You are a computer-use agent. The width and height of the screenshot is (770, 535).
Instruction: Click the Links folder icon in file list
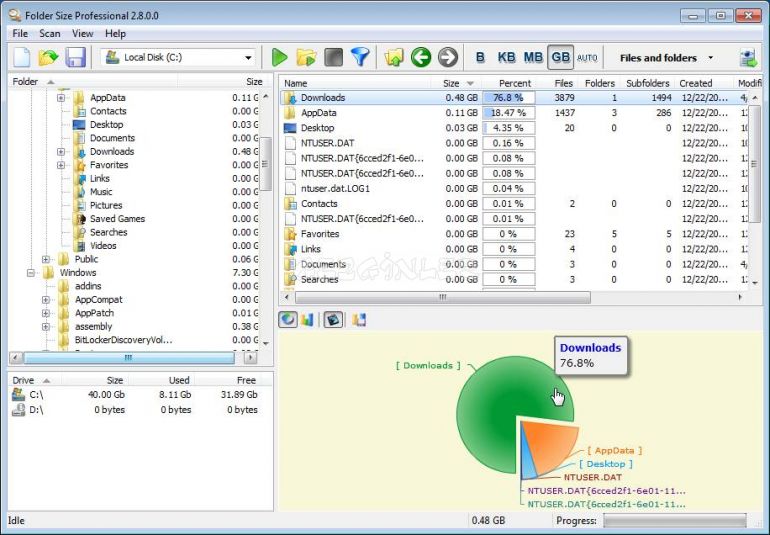tap(290, 249)
